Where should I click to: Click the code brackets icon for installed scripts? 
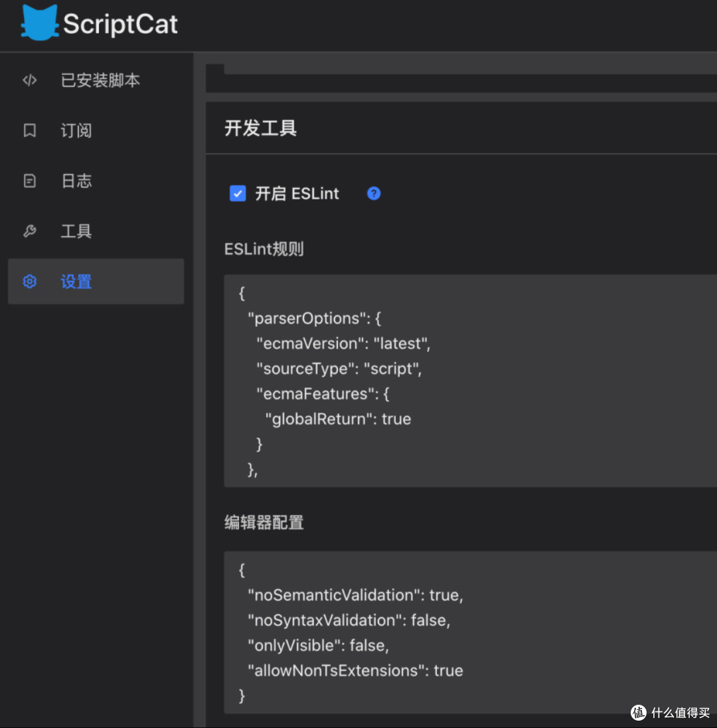(x=30, y=80)
